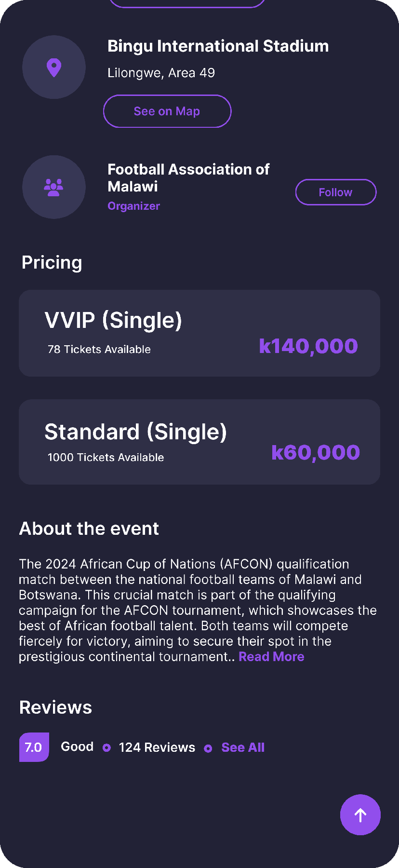Click the k60,000 price
The width and height of the screenshot is (399, 868).
pos(316,452)
